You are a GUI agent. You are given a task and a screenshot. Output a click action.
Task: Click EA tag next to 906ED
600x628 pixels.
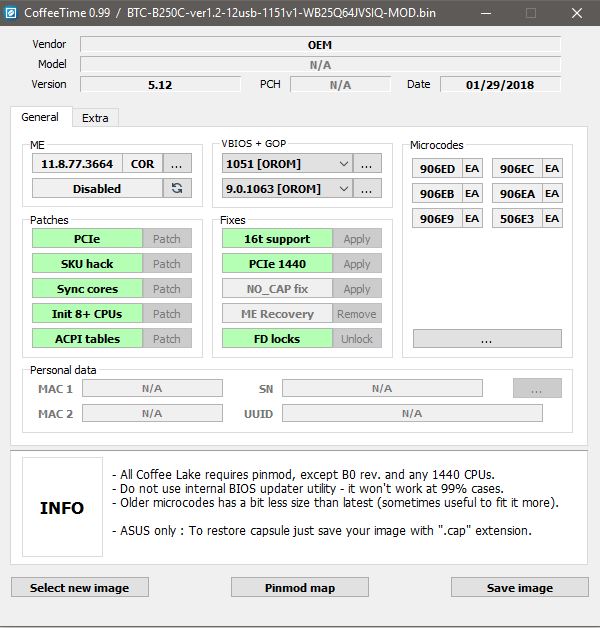pos(472,169)
